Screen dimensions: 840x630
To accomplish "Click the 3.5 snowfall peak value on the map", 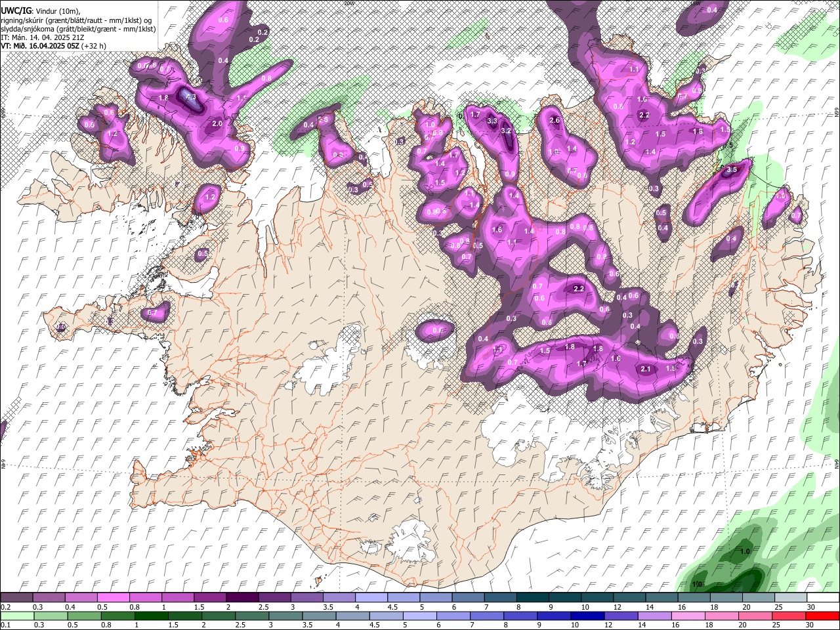I will pos(732,170).
